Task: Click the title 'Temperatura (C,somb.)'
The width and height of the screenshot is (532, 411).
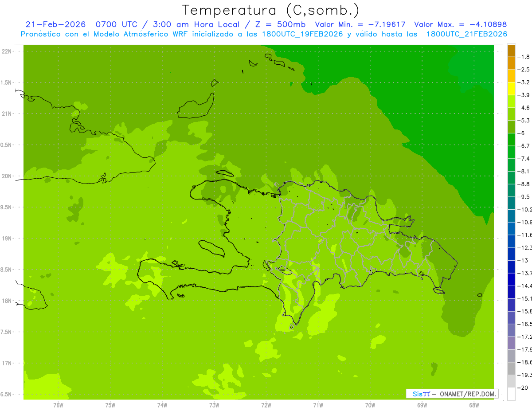Action: 271,10
